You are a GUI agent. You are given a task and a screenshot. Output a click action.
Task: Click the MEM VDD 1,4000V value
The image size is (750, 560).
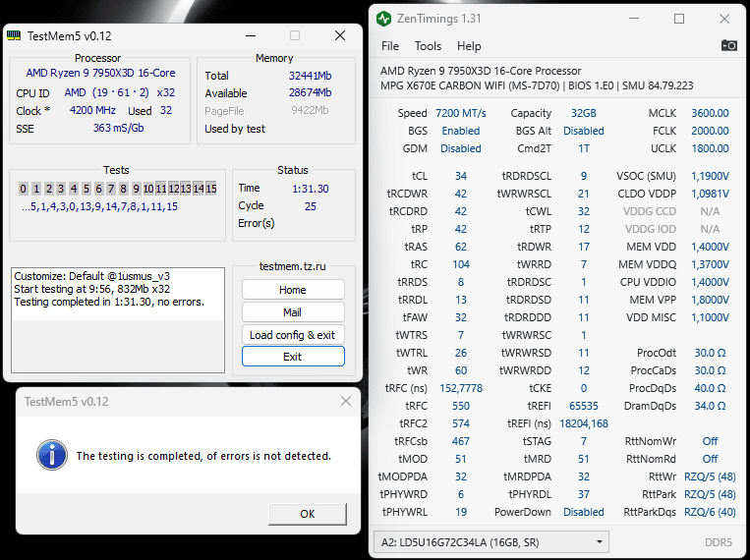[x=710, y=247]
